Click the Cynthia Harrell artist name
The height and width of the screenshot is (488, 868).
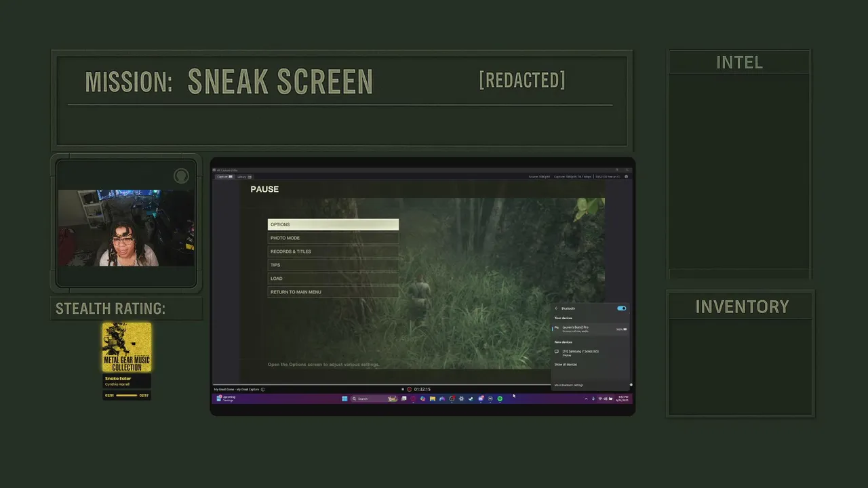pyautogui.click(x=117, y=384)
